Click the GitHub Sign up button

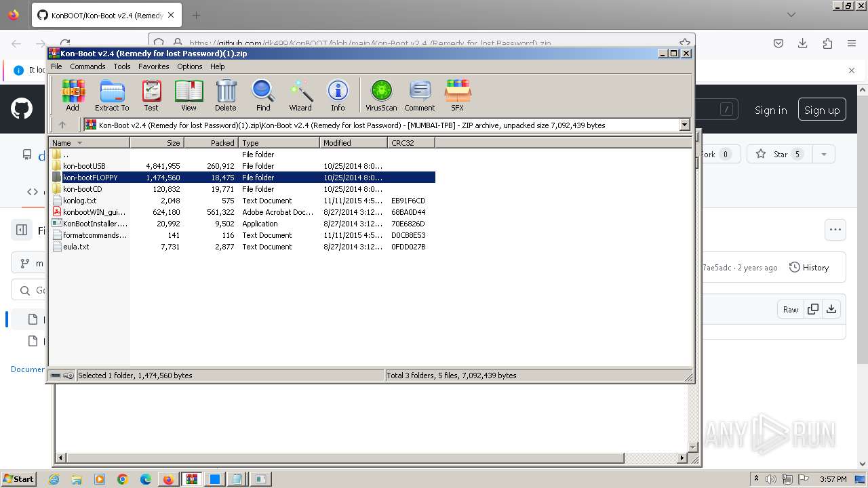(x=822, y=110)
